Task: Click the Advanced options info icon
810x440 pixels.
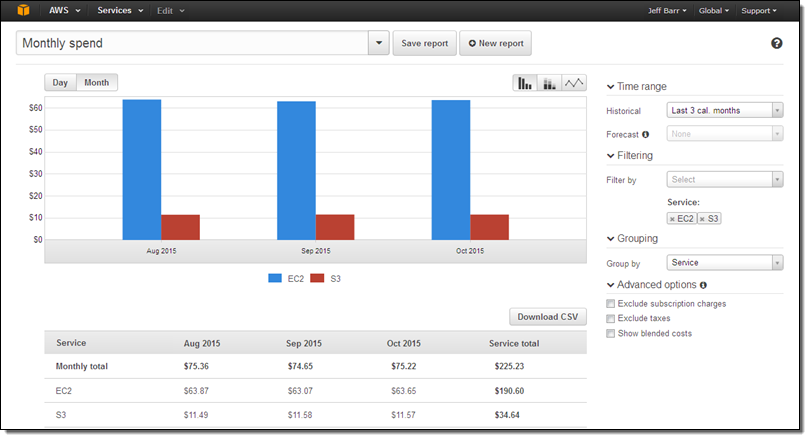Action: [x=704, y=286]
